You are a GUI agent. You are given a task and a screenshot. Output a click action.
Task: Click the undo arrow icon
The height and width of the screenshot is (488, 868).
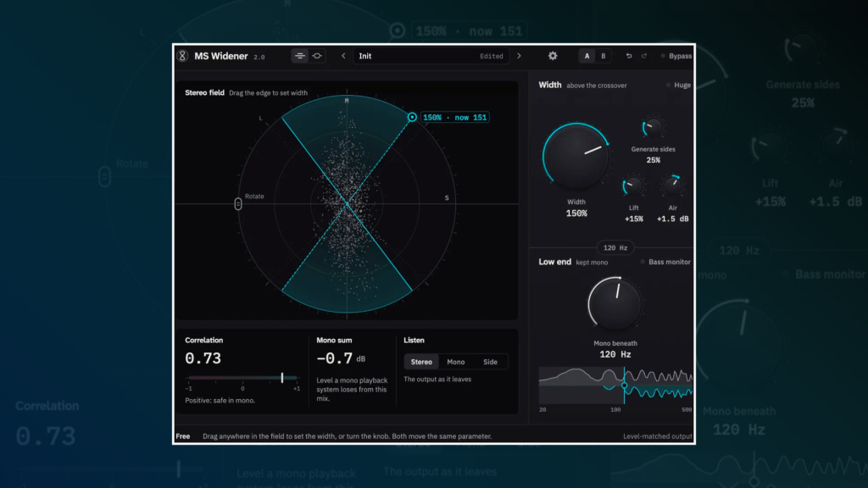(x=629, y=56)
